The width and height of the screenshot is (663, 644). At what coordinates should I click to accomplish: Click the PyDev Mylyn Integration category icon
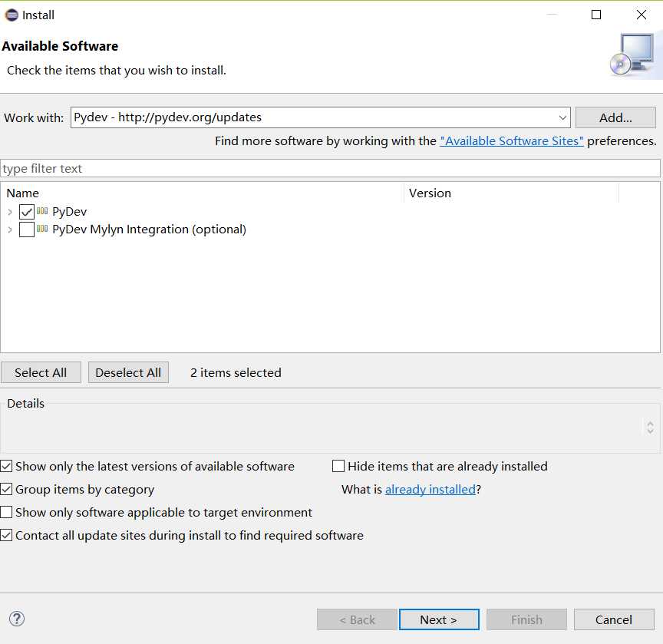tap(43, 229)
